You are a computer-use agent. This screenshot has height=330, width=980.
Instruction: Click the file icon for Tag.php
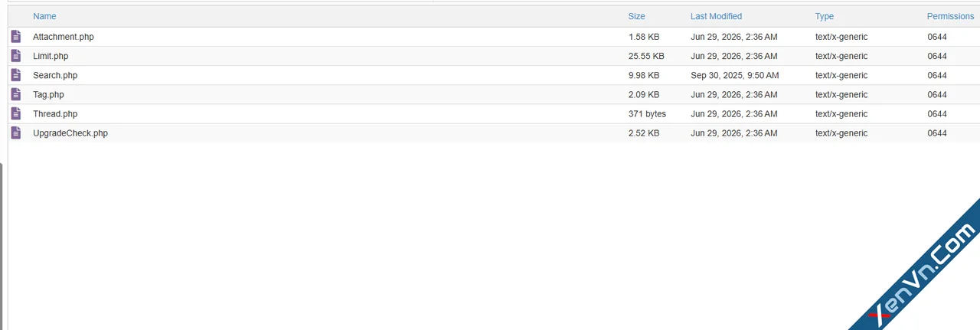coord(16,94)
